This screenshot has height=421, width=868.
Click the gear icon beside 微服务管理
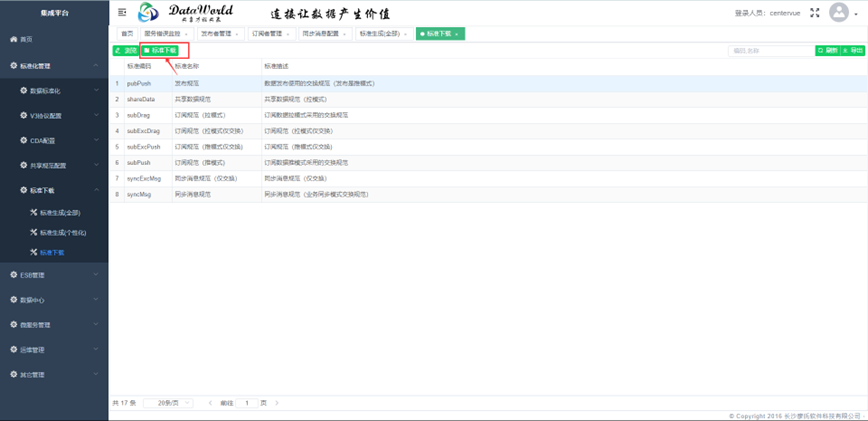[14, 325]
